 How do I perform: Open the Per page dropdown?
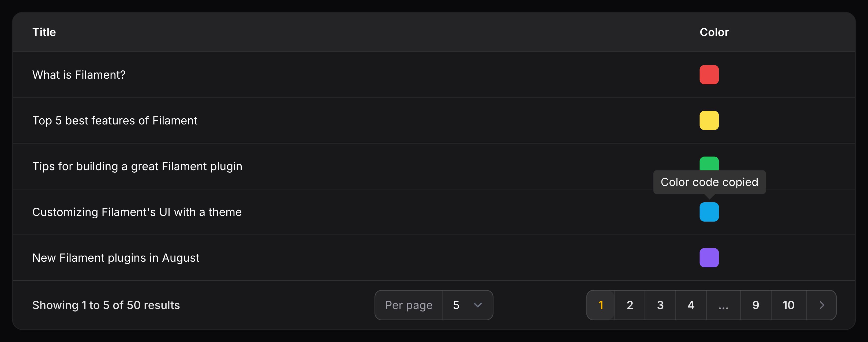tap(467, 305)
